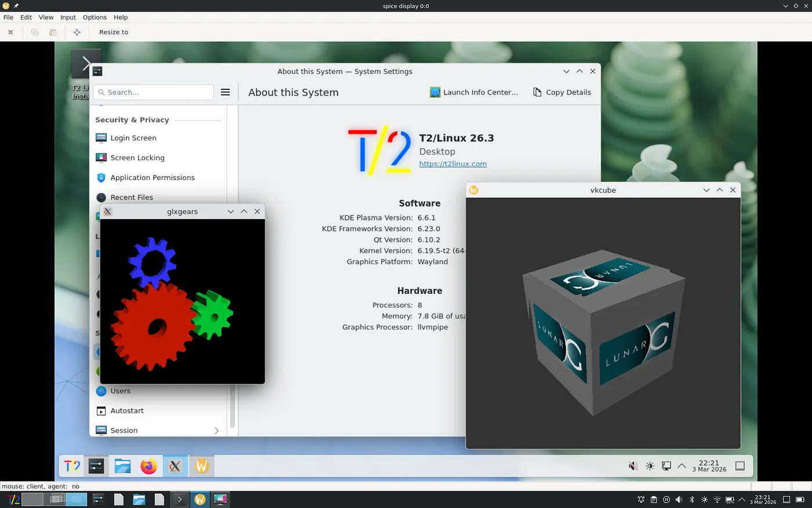
Task: Click the Wi-Fi icon in host system tray
Action: point(717,499)
